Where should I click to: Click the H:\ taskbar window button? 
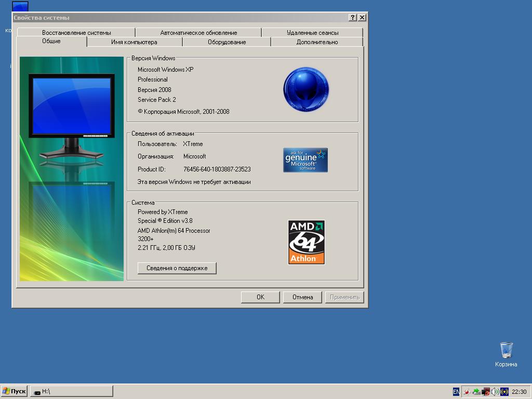click(x=71, y=391)
